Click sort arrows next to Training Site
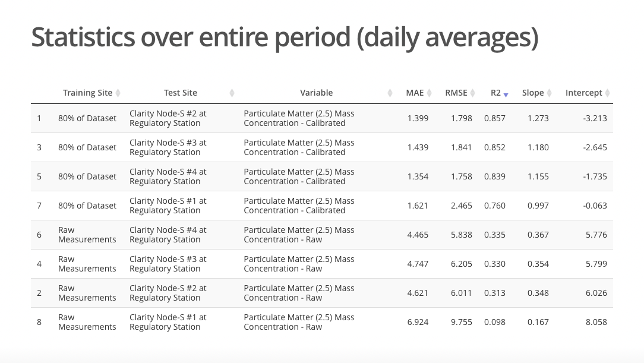The height and width of the screenshot is (363, 644). point(118,93)
